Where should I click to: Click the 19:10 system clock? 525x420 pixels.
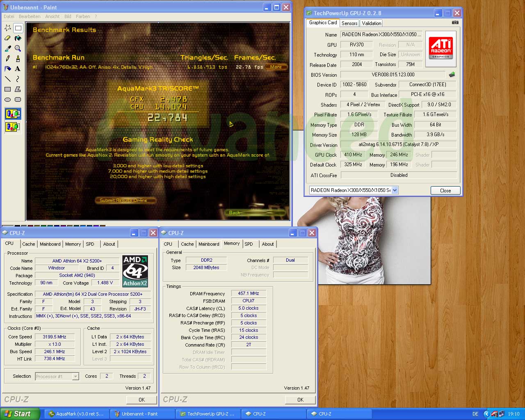[x=514, y=414]
